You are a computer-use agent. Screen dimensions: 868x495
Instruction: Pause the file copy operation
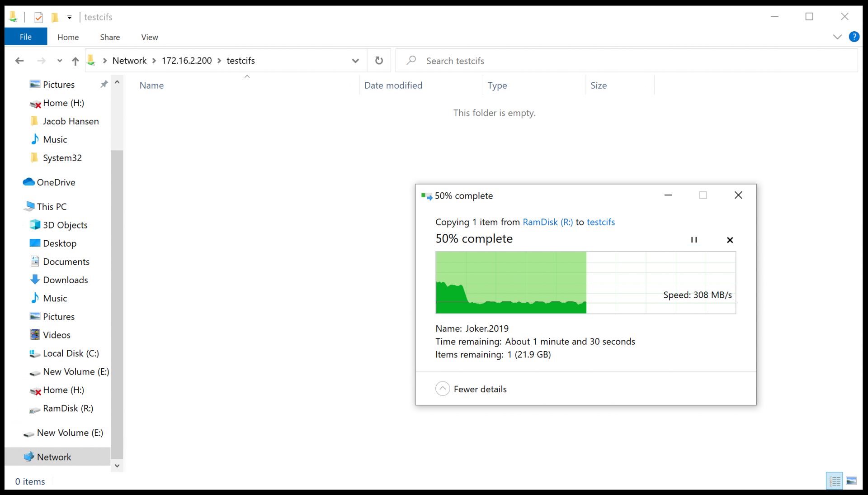694,240
